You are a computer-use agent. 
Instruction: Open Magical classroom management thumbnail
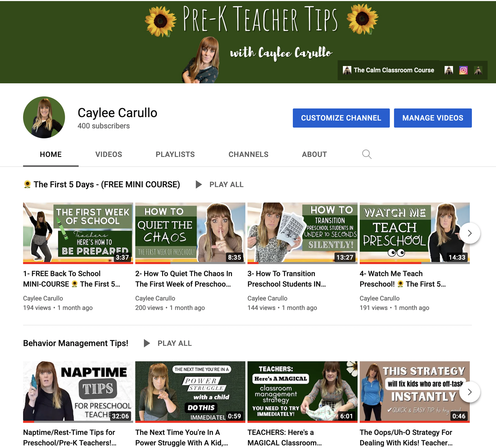pyautogui.click(x=303, y=392)
